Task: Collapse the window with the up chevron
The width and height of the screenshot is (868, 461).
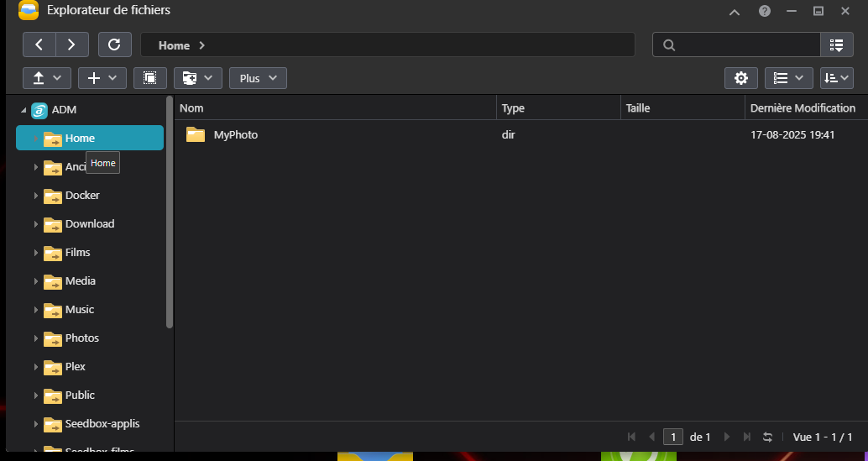Action: pyautogui.click(x=735, y=12)
